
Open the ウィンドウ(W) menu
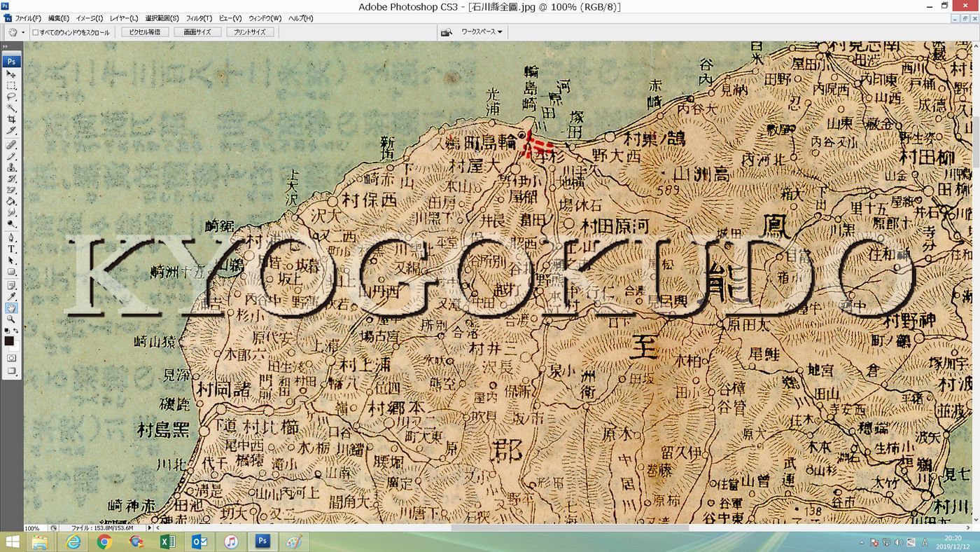point(265,18)
